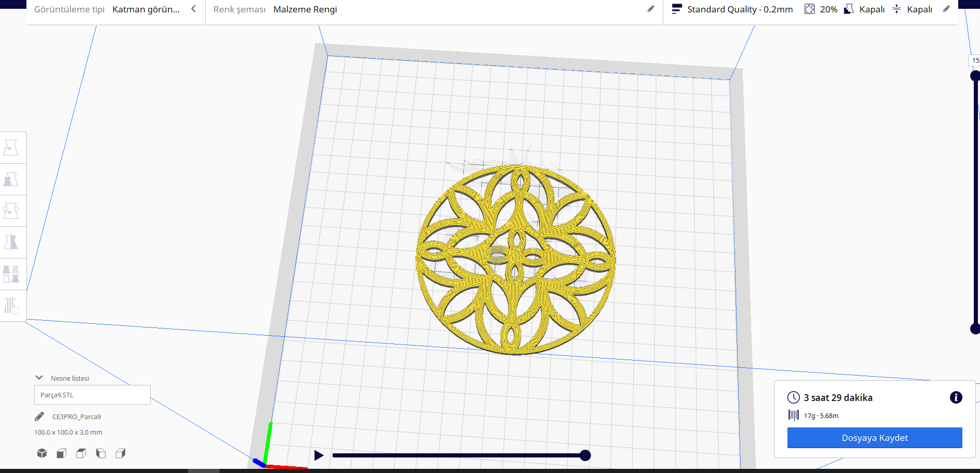The image size is (980, 473).
Task: Click the Parça9.STL name field
Action: coord(92,394)
